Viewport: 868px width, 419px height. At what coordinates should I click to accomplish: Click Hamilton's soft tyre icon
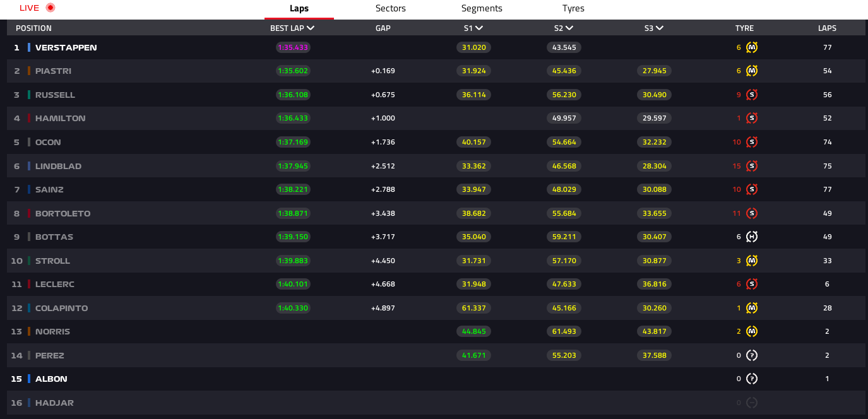[x=751, y=118]
